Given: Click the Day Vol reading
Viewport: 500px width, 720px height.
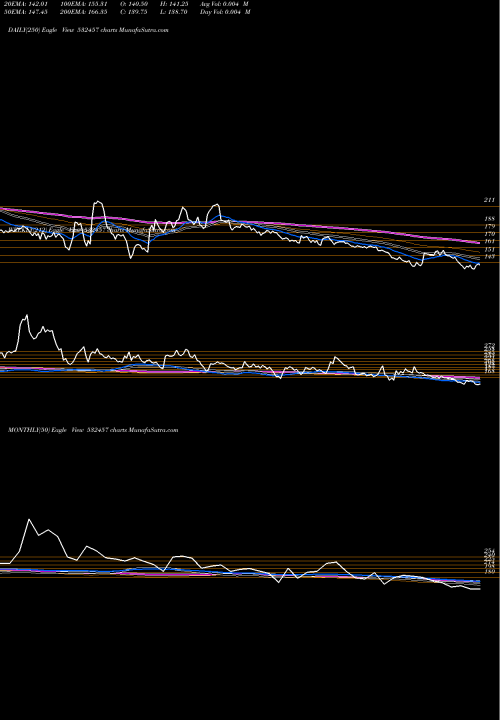Looking at the screenshot, I should coord(225,12).
